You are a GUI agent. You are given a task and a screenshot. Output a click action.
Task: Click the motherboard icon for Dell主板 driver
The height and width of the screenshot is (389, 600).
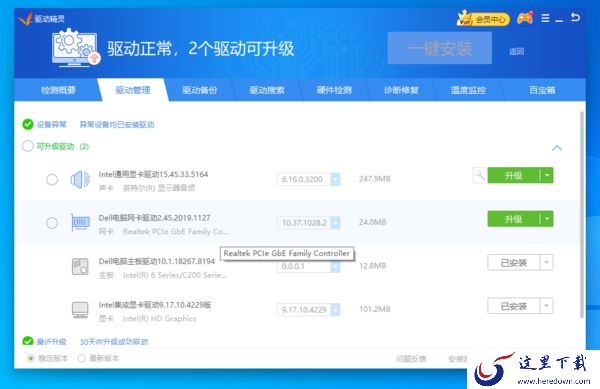pyautogui.click(x=80, y=266)
